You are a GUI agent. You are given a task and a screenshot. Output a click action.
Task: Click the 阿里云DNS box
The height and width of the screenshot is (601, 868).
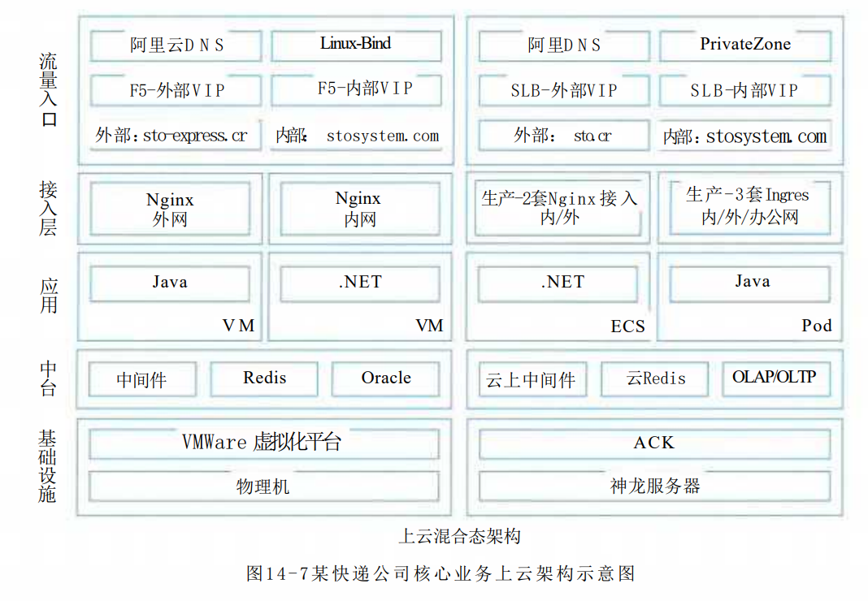pyautogui.click(x=176, y=45)
